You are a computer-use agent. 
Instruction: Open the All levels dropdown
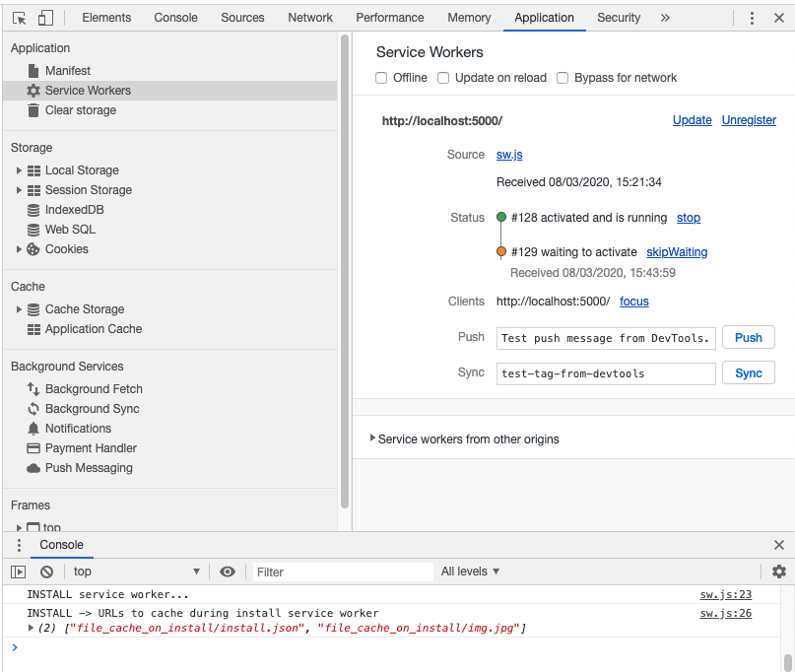coord(468,571)
